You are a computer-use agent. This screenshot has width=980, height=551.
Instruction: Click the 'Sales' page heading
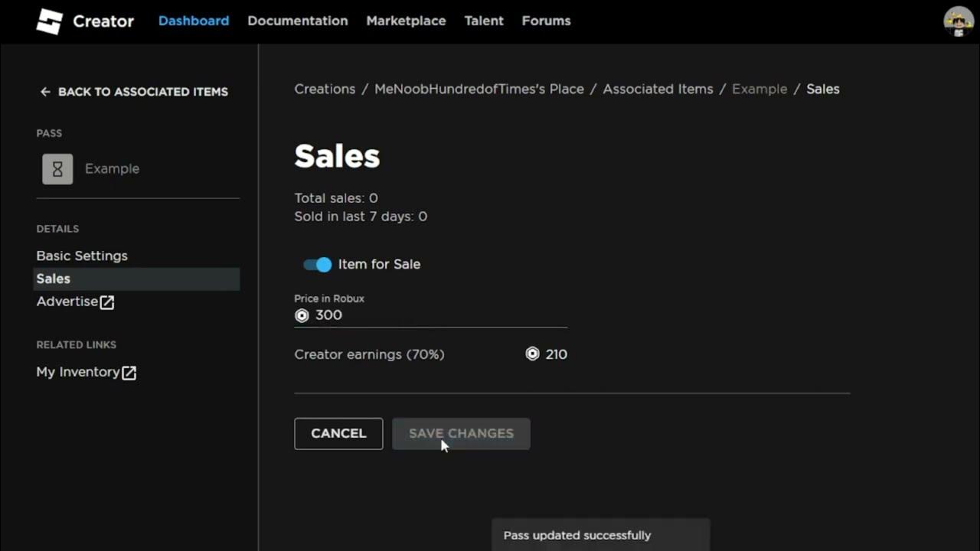[337, 156]
